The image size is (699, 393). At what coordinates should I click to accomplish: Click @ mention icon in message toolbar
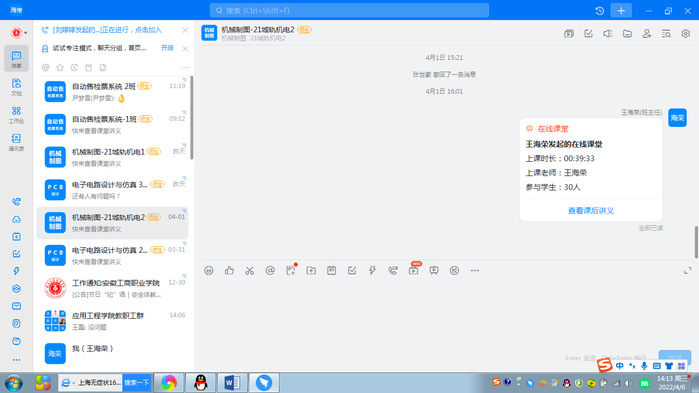(270, 270)
